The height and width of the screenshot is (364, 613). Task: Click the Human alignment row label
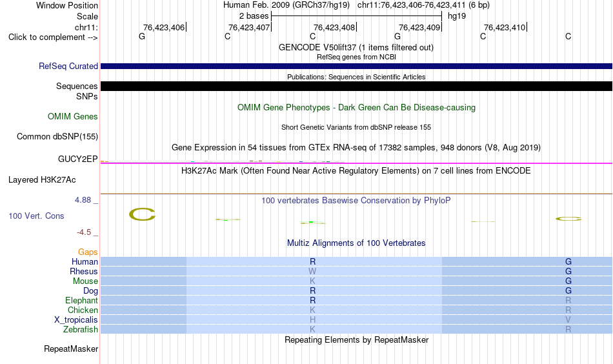point(85,261)
